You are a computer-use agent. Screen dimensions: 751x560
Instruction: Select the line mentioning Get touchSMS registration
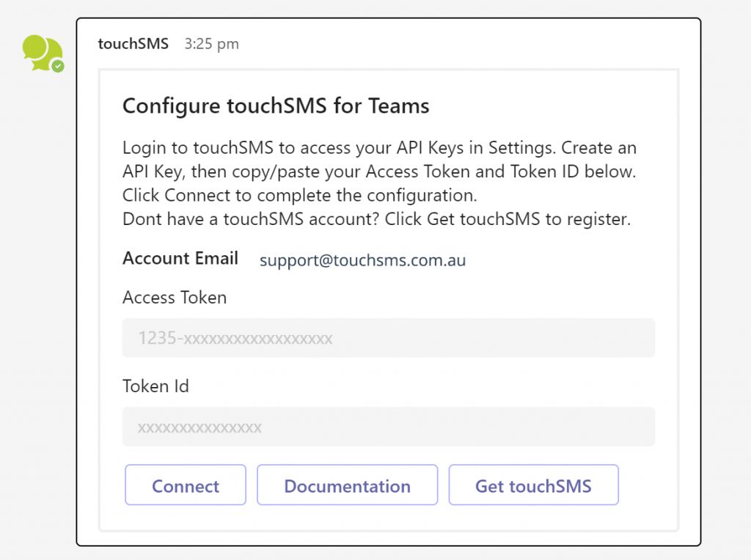pos(379,218)
